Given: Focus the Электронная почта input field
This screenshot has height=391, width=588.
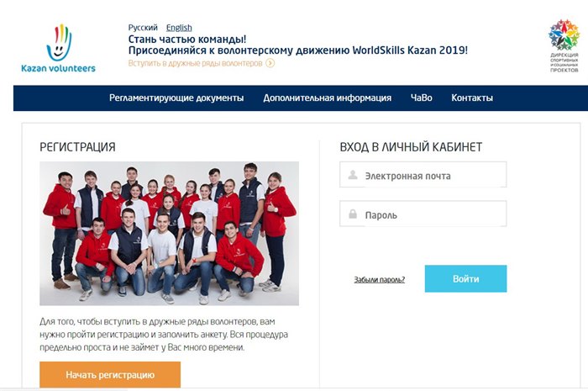Looking at the screenshot, I should click(423, 175).
